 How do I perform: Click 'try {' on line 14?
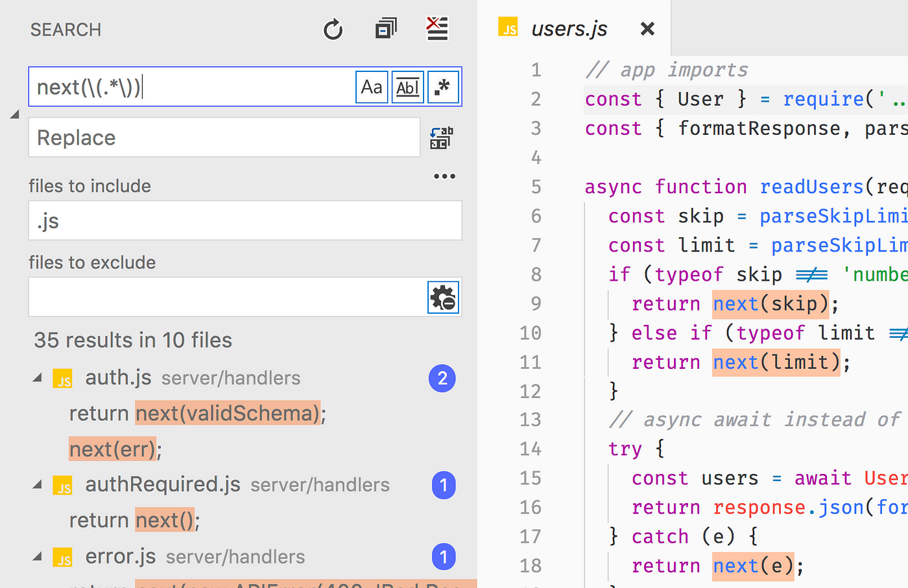(x=636, y=449)
